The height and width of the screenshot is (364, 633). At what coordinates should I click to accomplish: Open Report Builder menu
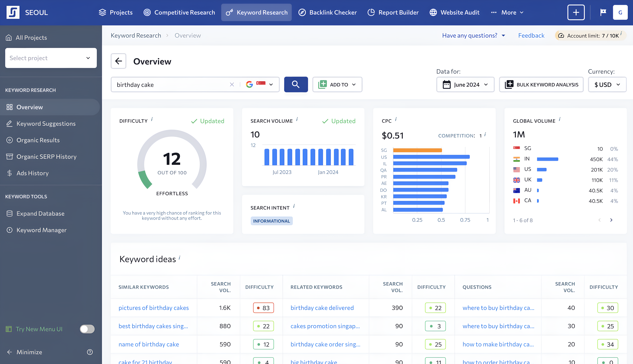(x=393, y=12)
